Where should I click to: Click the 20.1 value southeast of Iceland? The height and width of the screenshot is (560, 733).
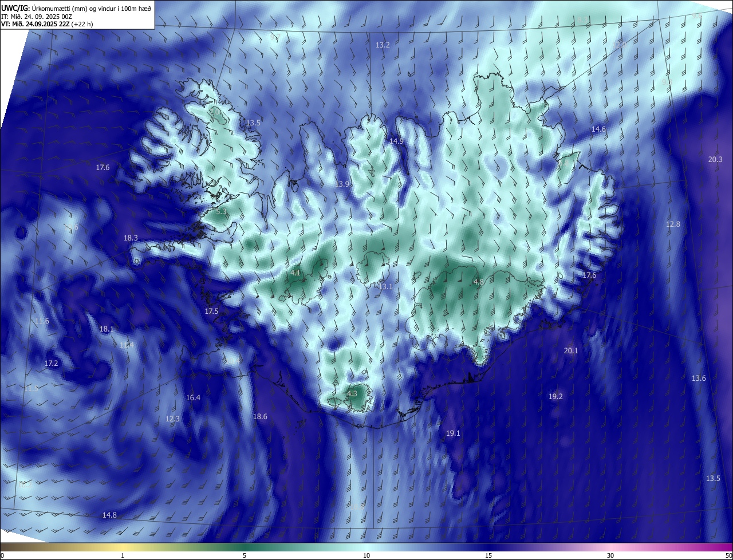click(x=571, y=350)
